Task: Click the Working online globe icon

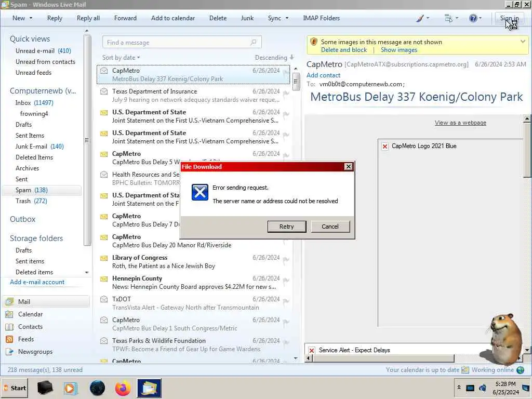Action: (x=520, y=370)
